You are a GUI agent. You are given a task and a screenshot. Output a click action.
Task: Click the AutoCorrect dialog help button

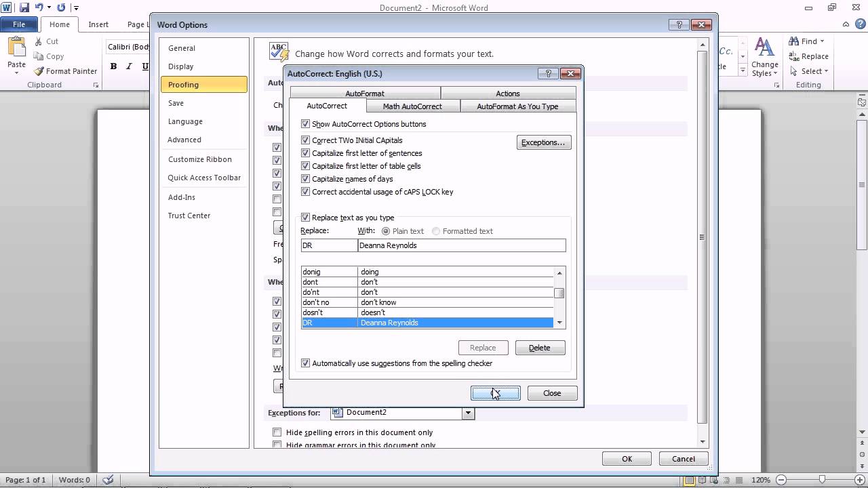(x=548, y=73)
